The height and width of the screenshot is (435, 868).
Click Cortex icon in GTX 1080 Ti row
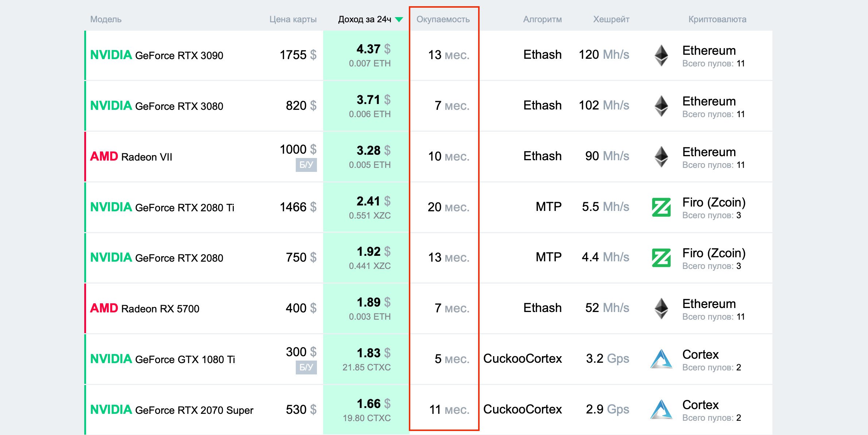click(x=661, y=359)
